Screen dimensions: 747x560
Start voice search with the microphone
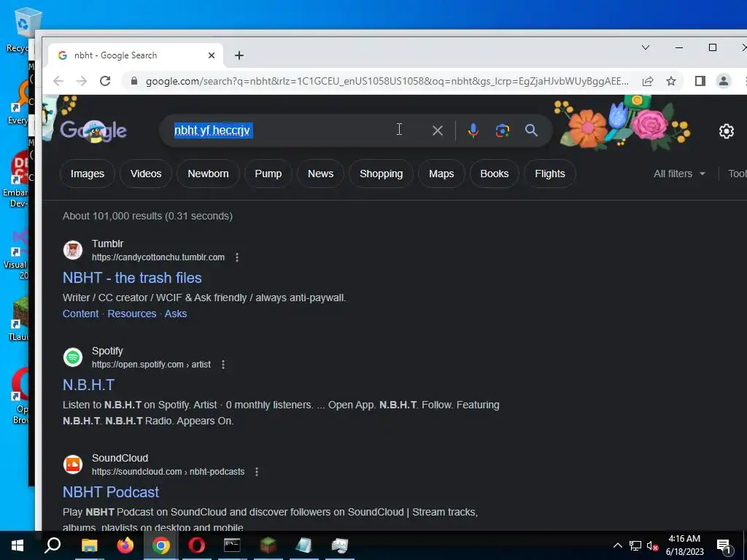point(473,131)
